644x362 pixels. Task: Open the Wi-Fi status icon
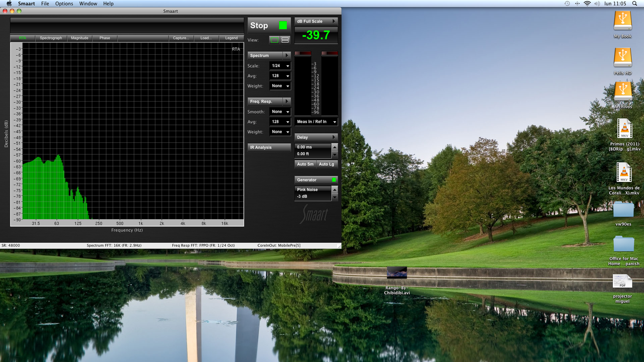pyautogui.click(x=587, y=4)
